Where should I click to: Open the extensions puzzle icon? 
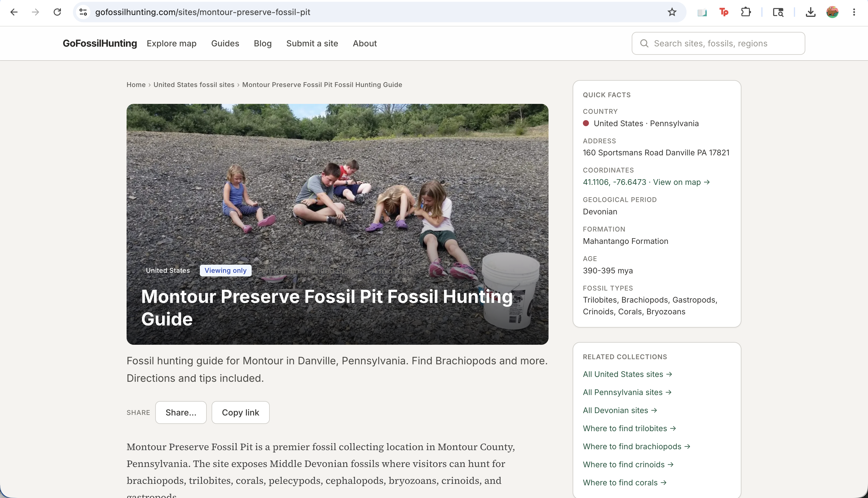tap(745, 12)
